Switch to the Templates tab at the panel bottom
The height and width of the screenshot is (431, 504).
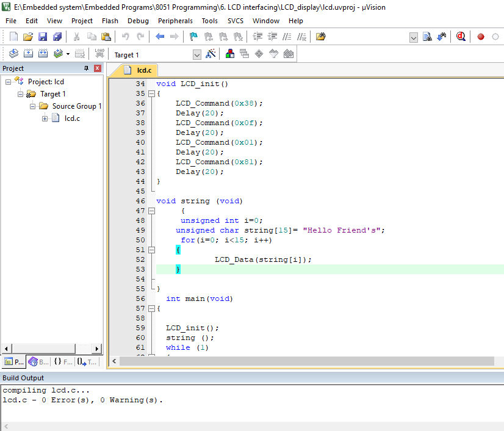87,362
